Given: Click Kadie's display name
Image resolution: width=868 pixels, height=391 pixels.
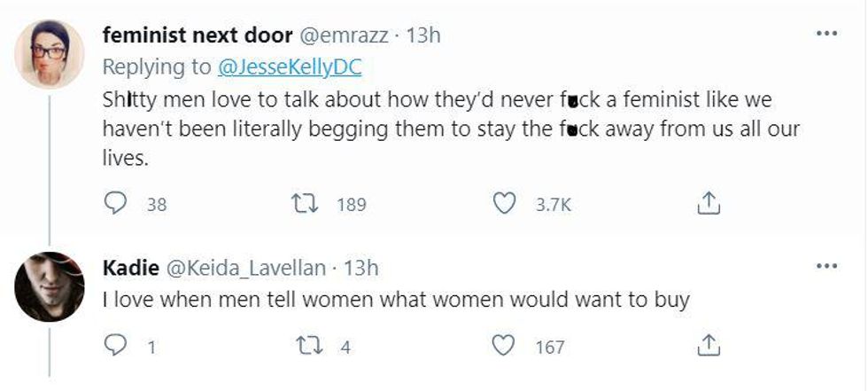Looking at the screenshot, I should click(131, 267).
